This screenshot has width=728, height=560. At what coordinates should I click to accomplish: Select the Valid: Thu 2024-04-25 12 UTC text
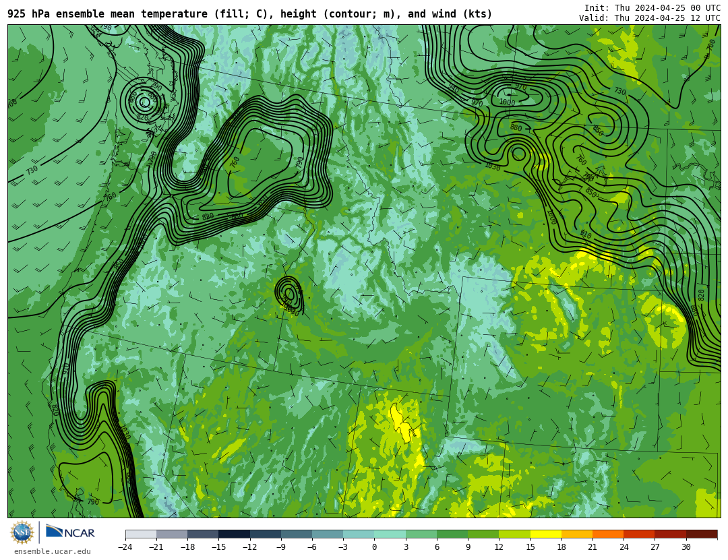(x=650, y=18)
